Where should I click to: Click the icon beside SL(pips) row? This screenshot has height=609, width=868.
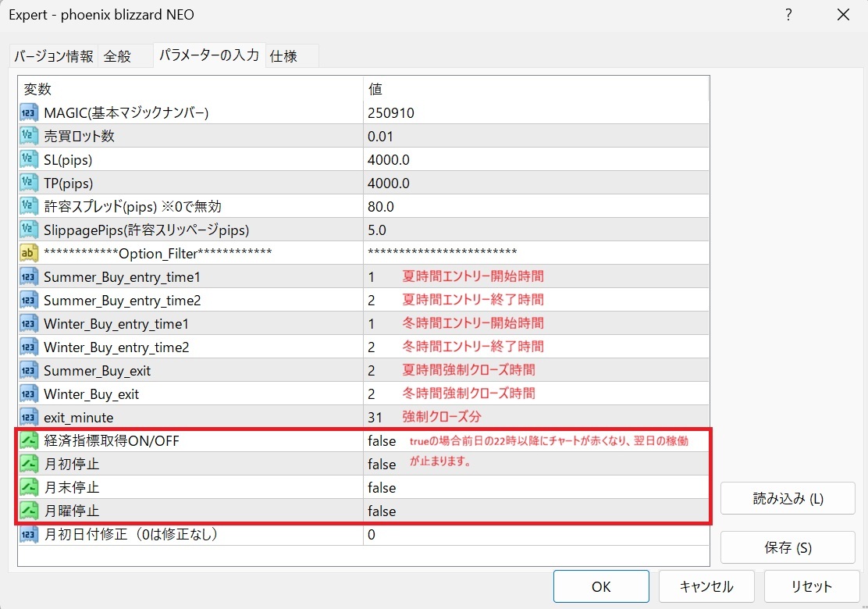tap(29, 160)
